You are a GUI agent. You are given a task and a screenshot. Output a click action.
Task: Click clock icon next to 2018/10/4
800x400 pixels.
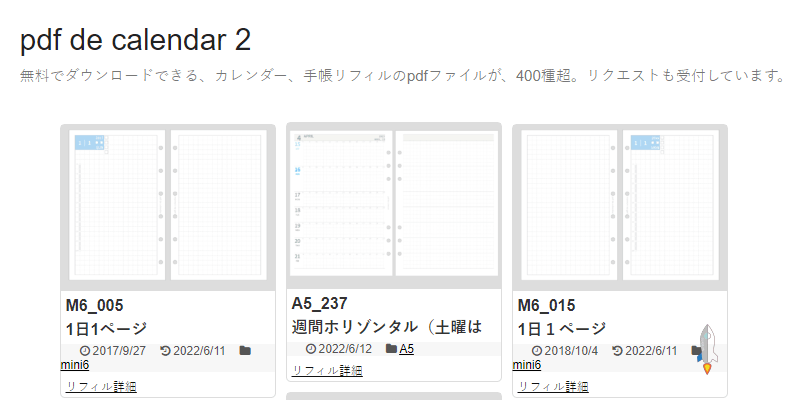[x=537, y=351]
